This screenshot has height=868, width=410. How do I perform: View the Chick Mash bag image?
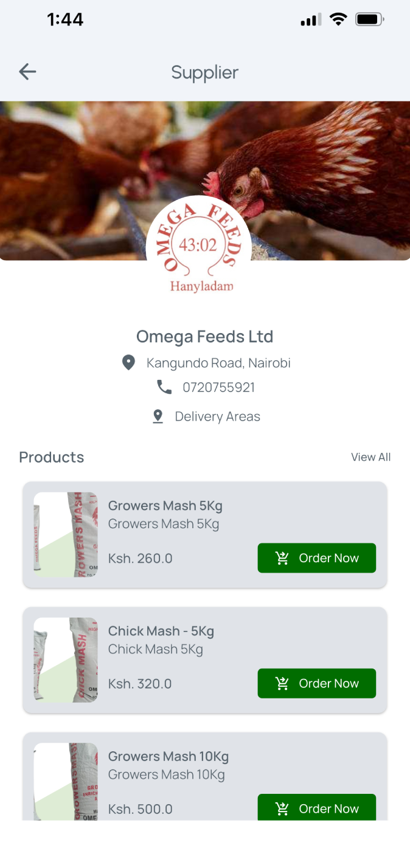click(66, 660)
